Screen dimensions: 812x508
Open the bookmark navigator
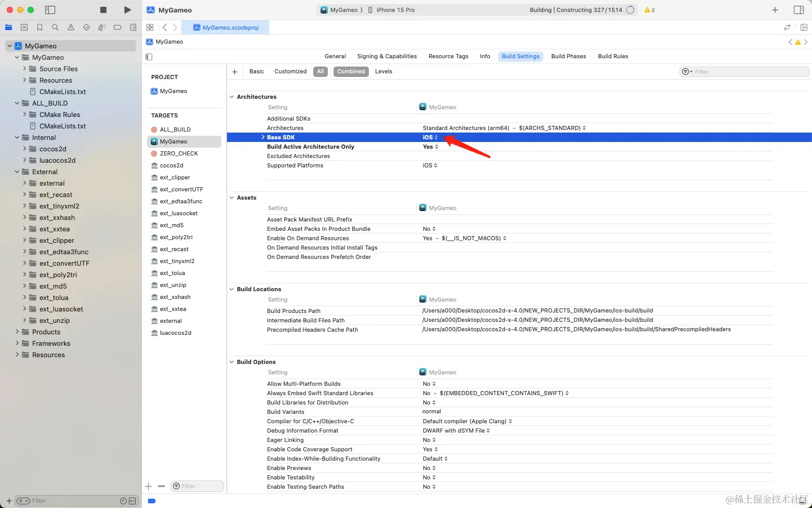[39, 27]
